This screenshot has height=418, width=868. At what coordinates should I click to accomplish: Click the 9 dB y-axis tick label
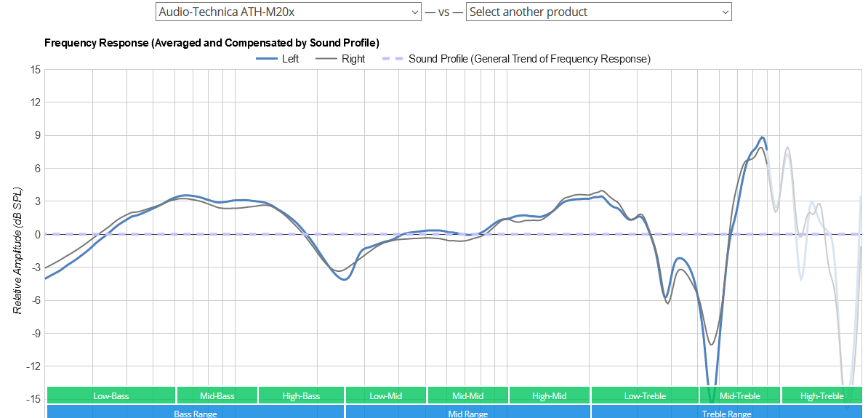click(39, 136)
